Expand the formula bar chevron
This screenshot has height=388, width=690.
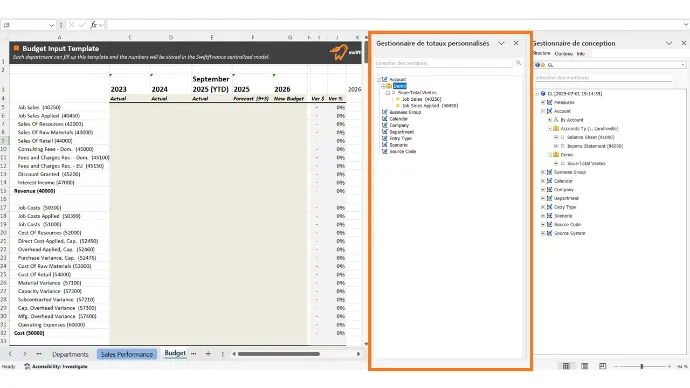[686, 25]
